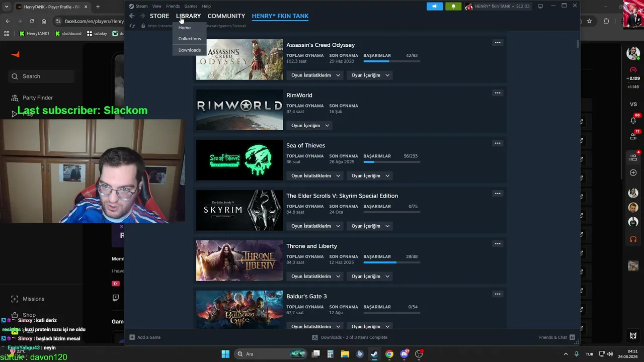Screen dimensions: 644x362
Task: Open three-dot menu for Throne and Liberty
Action: pyautogui.click(x=498, y=244)
